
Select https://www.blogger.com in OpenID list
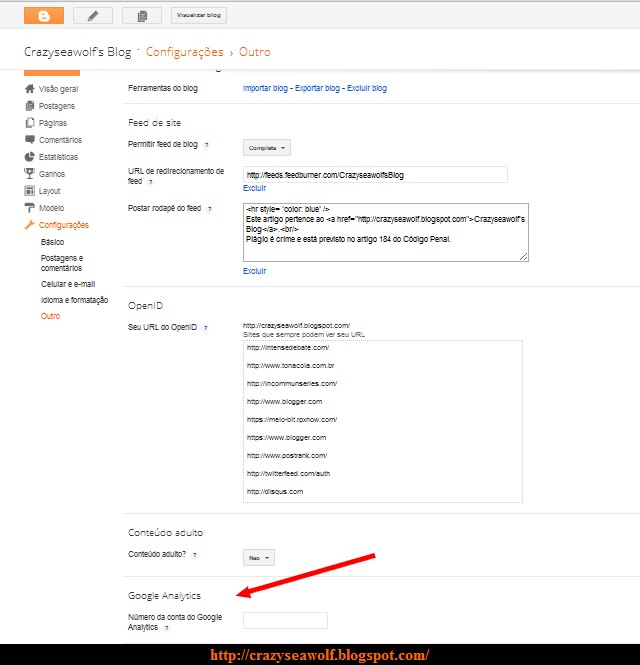[x=286, y=438]
